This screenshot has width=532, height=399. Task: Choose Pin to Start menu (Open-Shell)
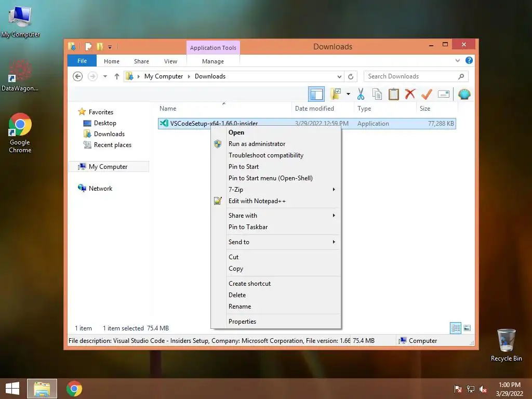pos(276,178)
